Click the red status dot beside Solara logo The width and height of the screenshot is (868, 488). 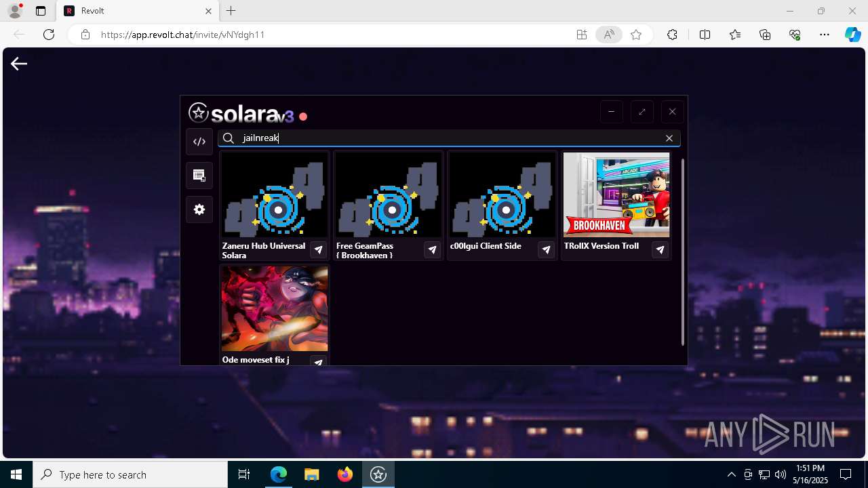[x=303, y=117]
